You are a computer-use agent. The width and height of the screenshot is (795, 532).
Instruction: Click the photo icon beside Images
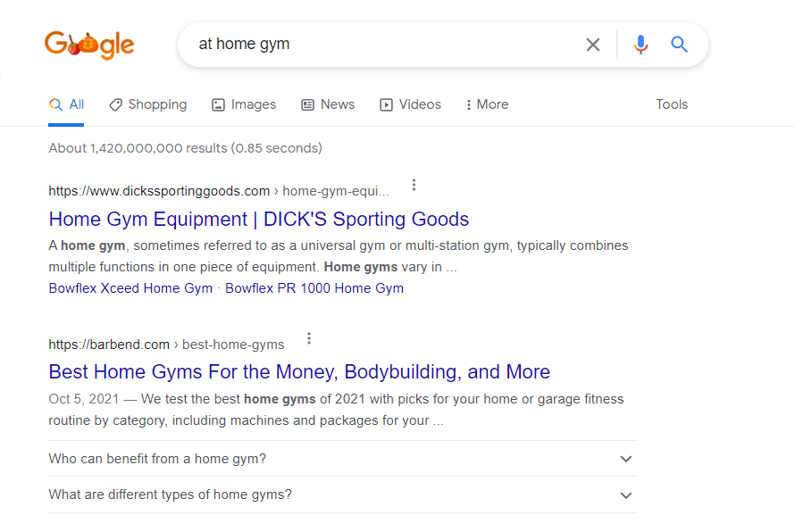(x=217, y=104)
